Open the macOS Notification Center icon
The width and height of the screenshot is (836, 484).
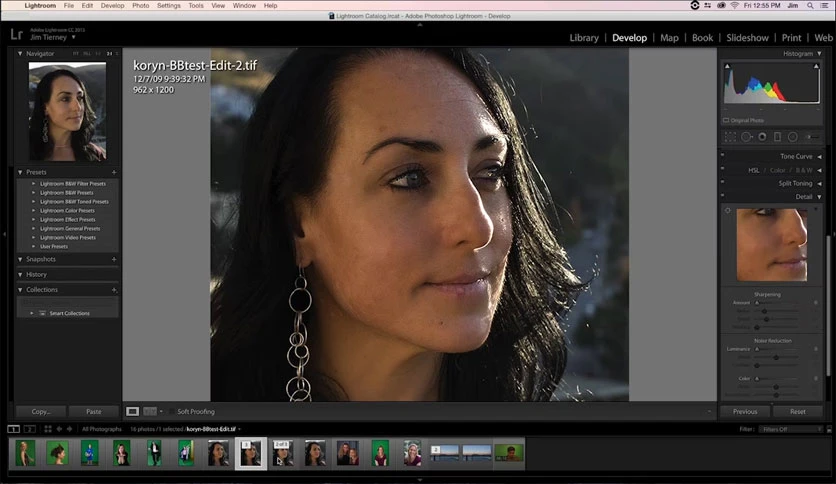click(x=824, y=5)
